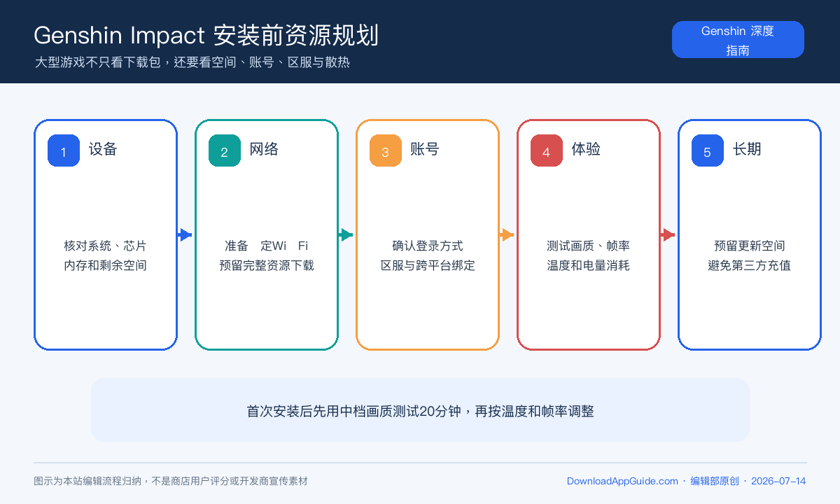Select the 长期 card heading
The height and width of the screenshot is (504, 840).
747,149
